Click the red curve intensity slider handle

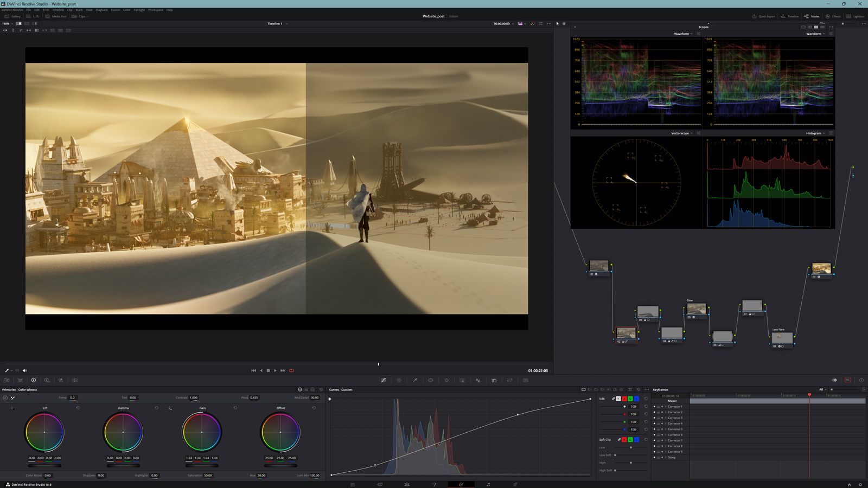tap(624, 414)
